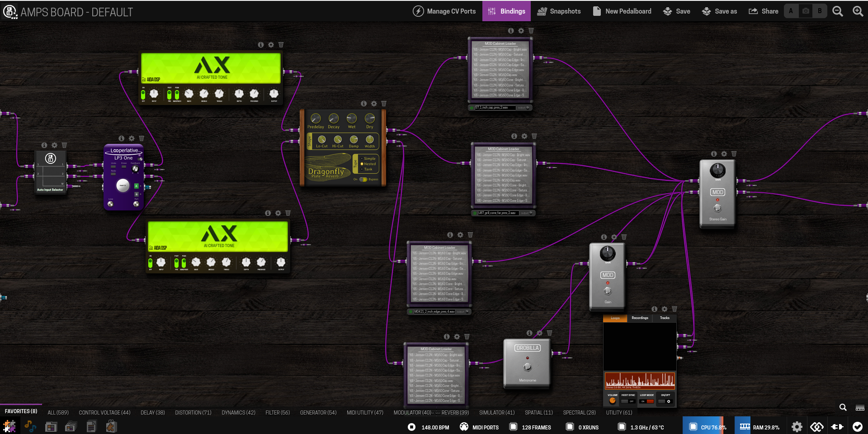Screen dimensions: 868x434
Task: Switch Dragonfly On/Bypass toggle
Action: [x=363, y=180]
